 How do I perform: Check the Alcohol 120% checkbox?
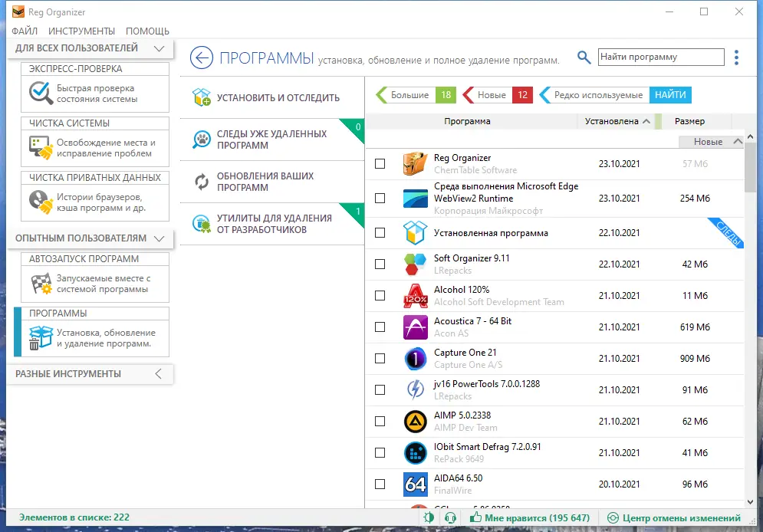tap(380, 296)
